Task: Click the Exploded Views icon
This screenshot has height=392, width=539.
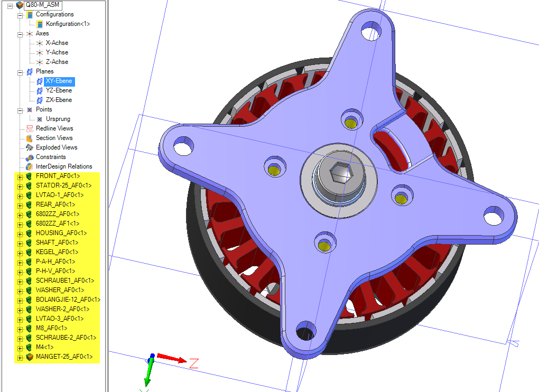Action: click(x=30, y=148)
